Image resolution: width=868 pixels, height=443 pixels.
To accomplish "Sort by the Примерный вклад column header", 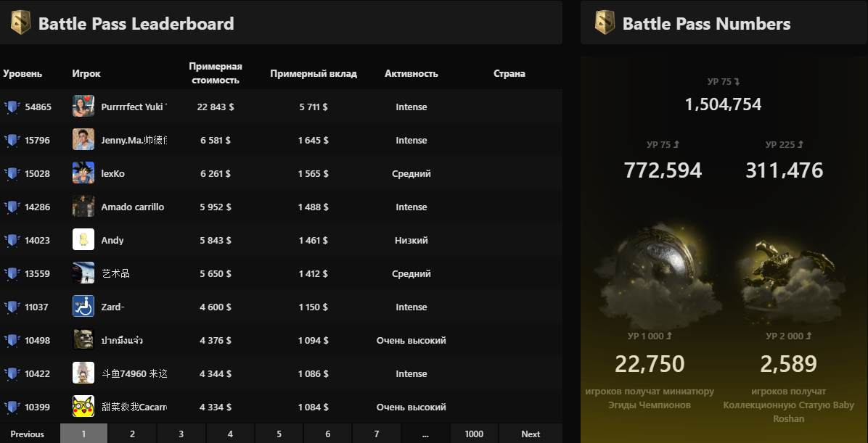I will coord(314,73).
